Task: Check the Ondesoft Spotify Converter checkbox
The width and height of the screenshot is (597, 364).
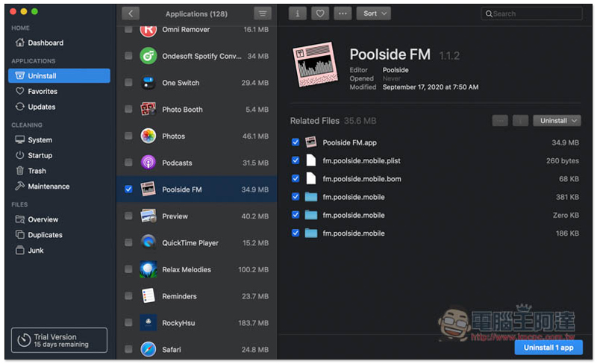Action: pyautogui.click(x=128, y=56)
